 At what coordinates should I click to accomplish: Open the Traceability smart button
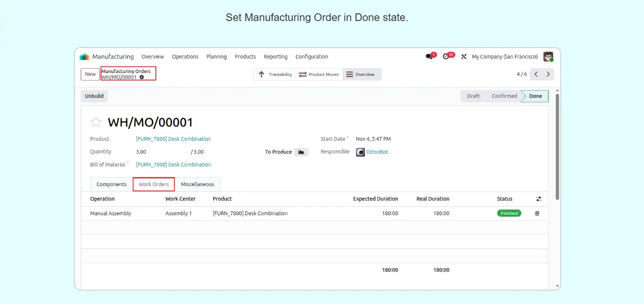[x=275, y=74]
